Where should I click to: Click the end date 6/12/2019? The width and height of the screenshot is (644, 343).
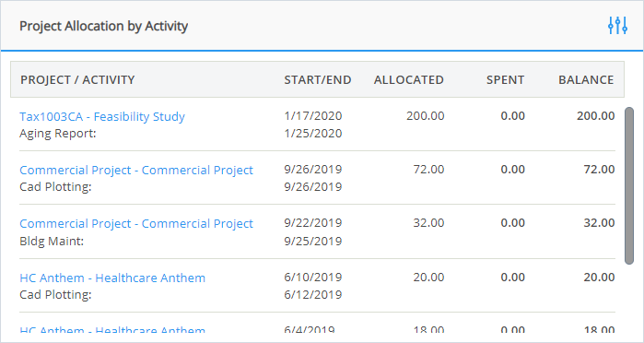point(313,295)
